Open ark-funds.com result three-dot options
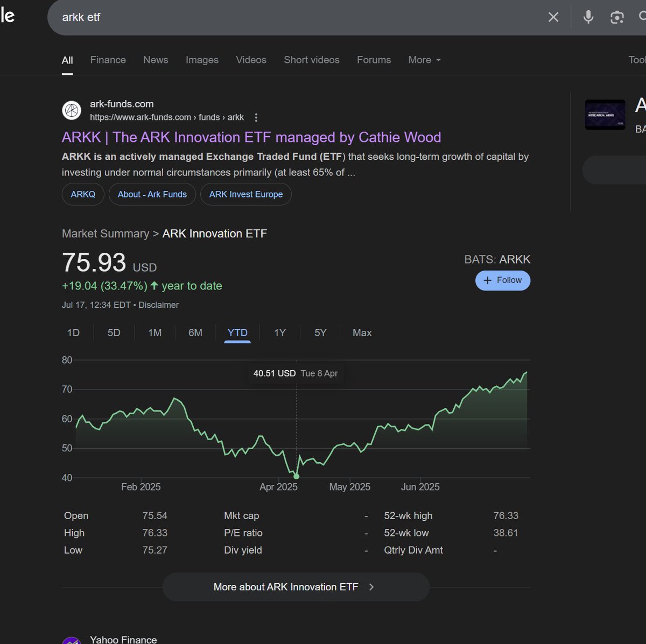This screenshot has width=646, height=644. tap(256, 117)
